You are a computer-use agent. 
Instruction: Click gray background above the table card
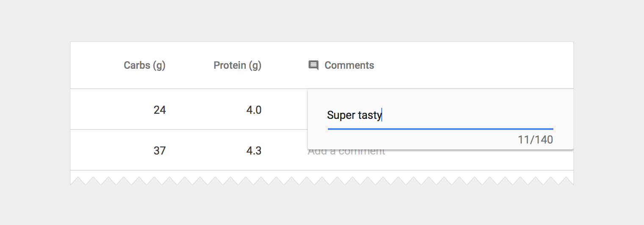click(x=322, y=21)
